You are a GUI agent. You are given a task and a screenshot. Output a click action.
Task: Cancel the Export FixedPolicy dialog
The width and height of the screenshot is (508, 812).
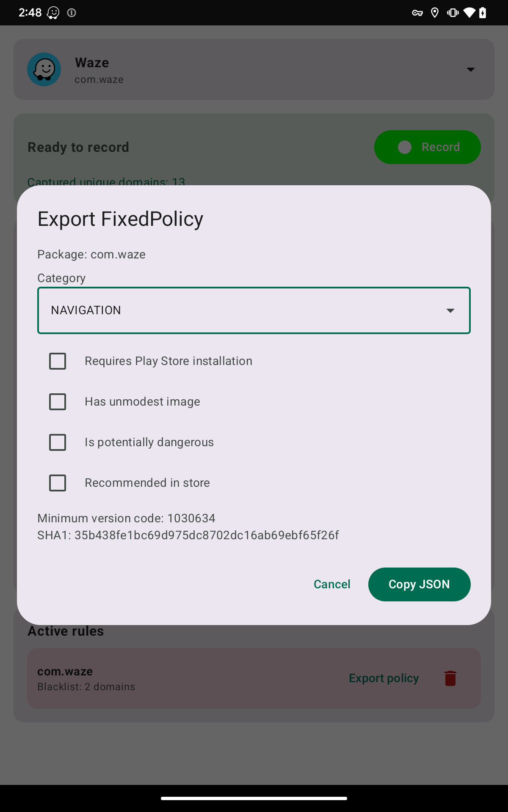point(332,584)
